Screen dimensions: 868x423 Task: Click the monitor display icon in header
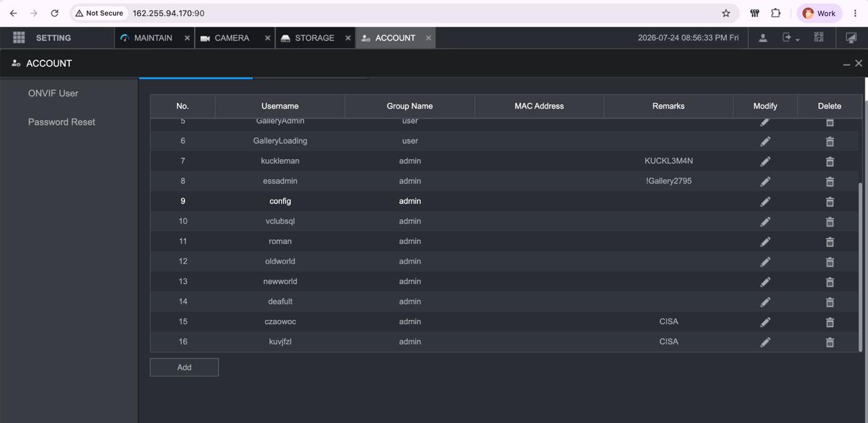tap(851, 38)
